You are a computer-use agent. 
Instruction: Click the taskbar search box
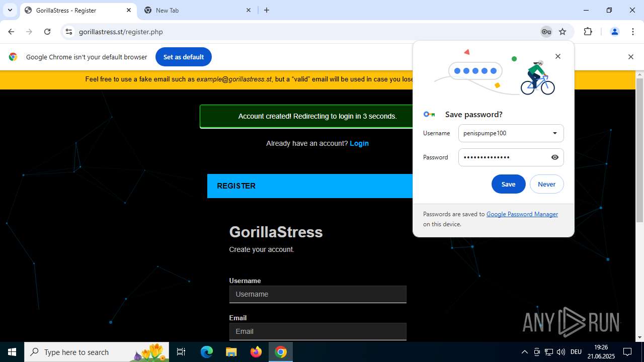coord(97,352)
